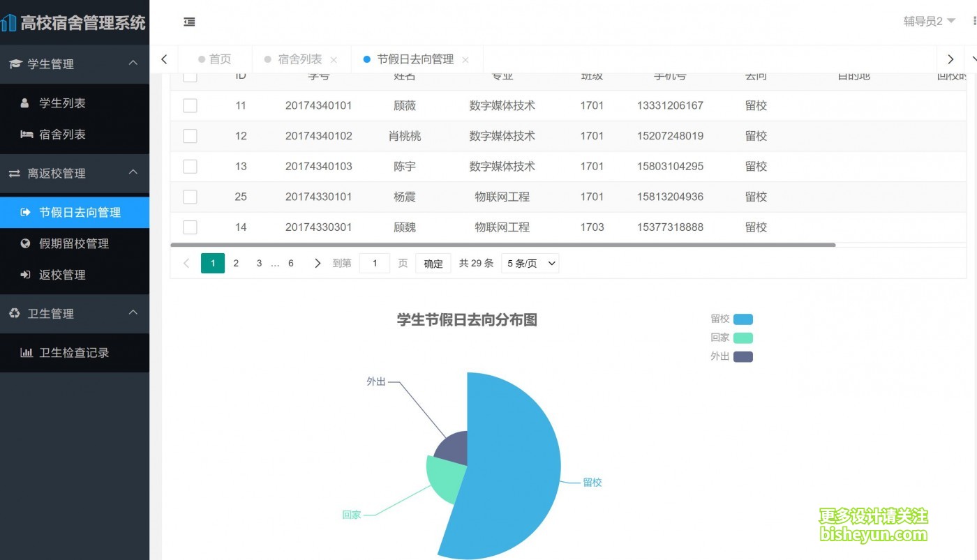Click the page number input field

pyautogui.click(x=375, y=263)
